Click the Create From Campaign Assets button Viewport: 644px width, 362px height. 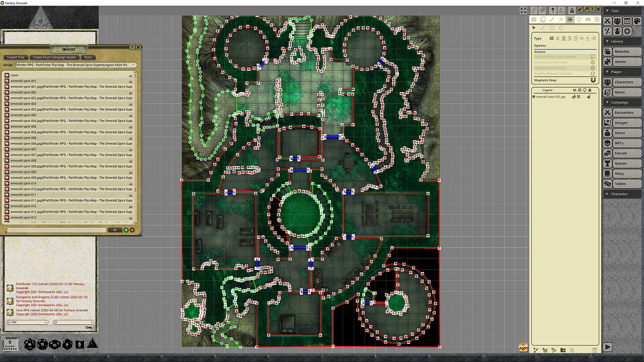click(x=54, y=57)
